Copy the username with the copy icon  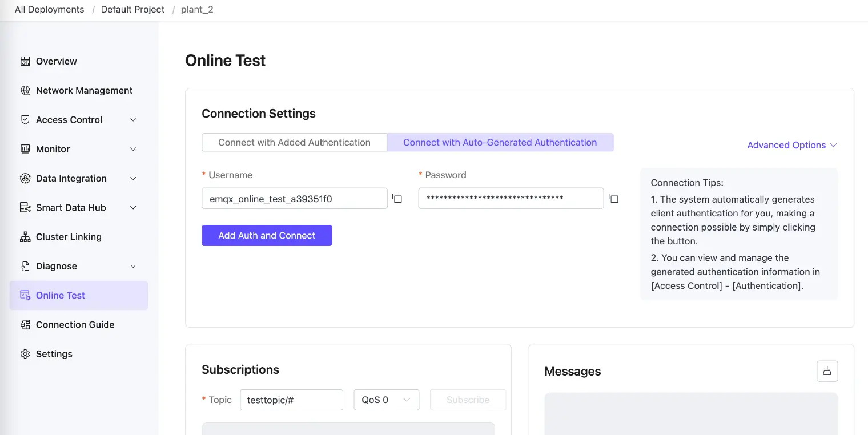397,198
